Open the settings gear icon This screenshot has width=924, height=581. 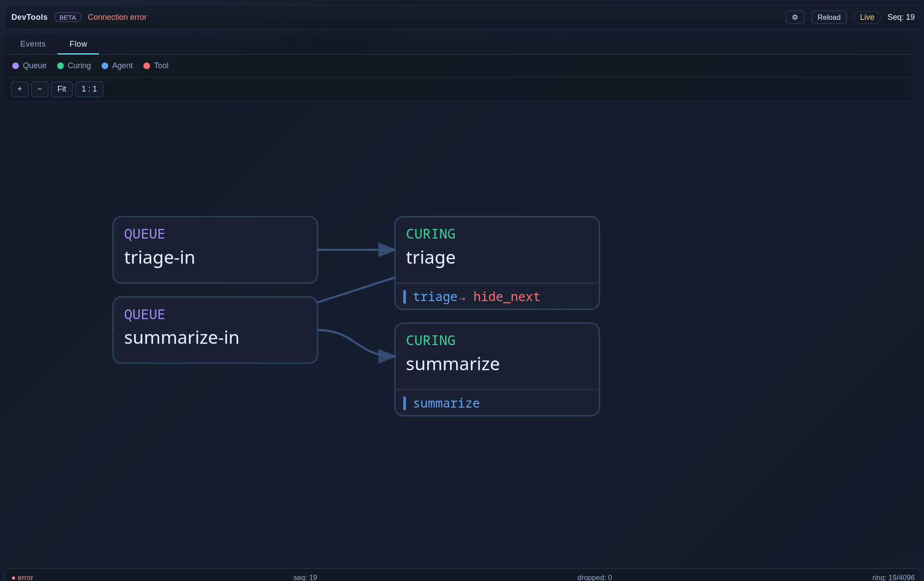795,17
